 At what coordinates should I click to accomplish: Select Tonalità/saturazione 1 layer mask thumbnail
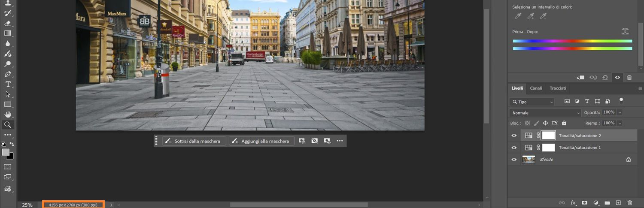tap(549, 148)
